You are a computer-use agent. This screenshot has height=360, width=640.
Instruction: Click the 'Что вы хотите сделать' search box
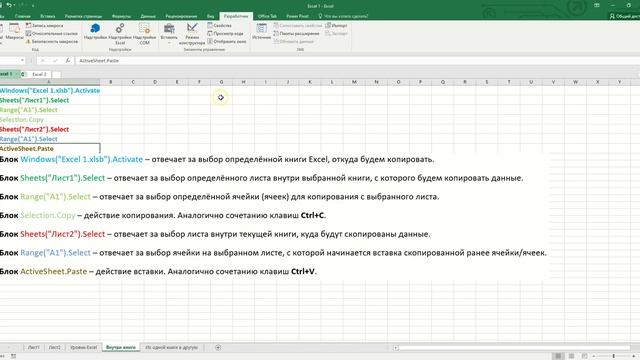(343, 16)
